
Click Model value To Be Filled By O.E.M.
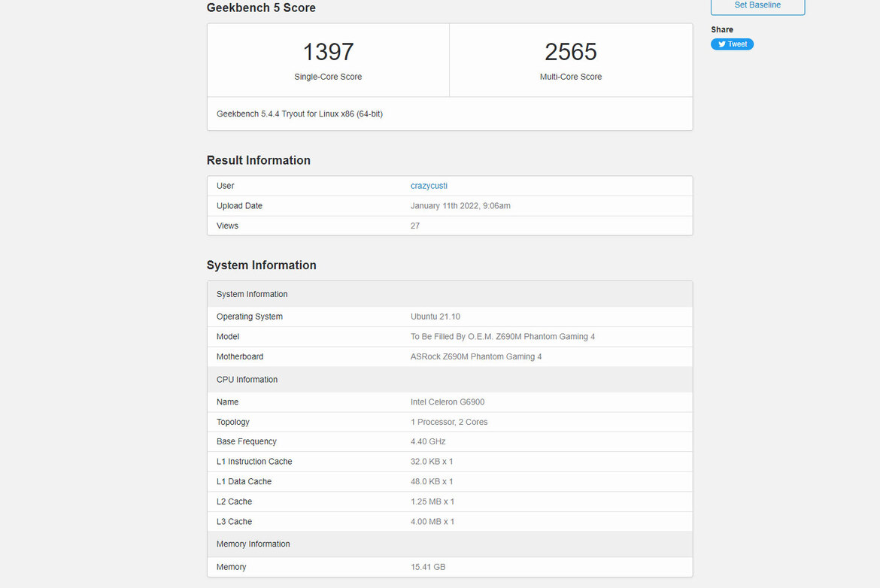point(502,337)
